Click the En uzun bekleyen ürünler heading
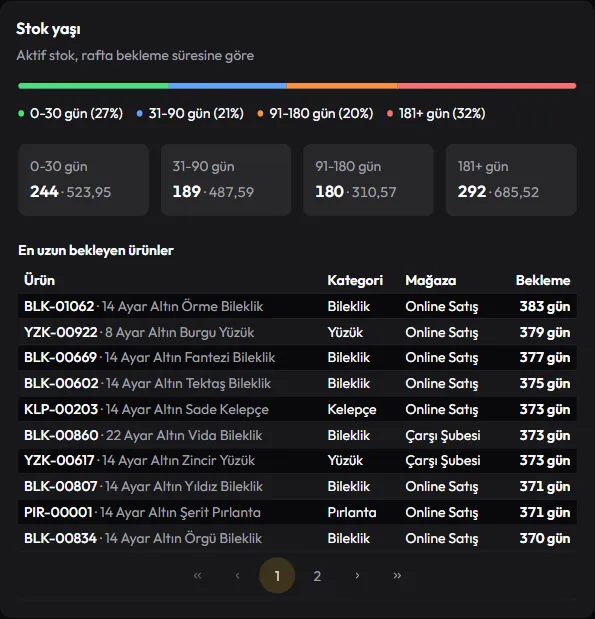 click(x=96, y=250)
